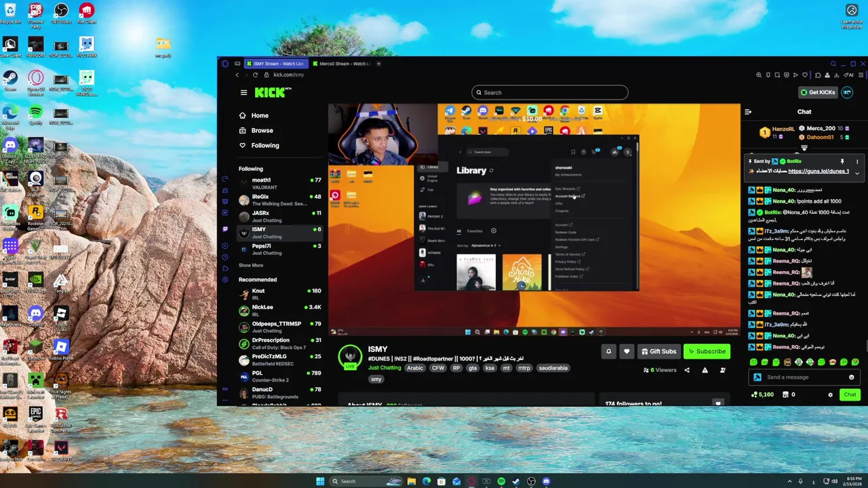868x488 pixels.
Task: Click the gta tag
Action: 473,368
